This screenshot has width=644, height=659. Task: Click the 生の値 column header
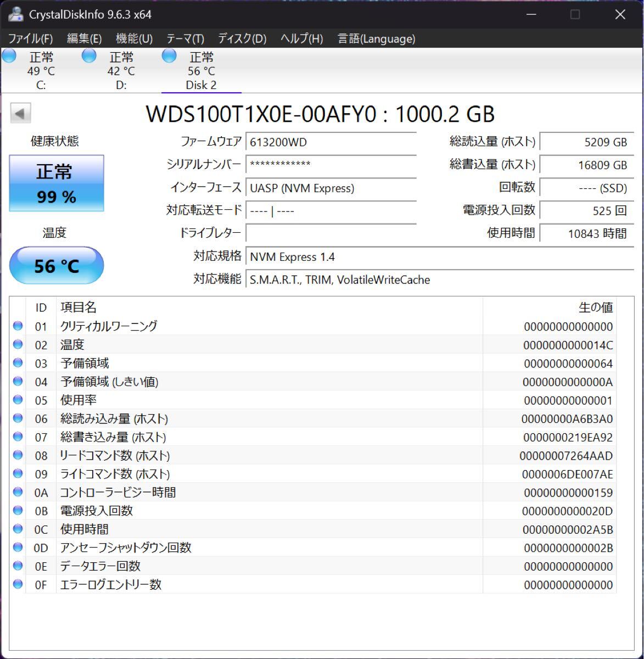549,308
